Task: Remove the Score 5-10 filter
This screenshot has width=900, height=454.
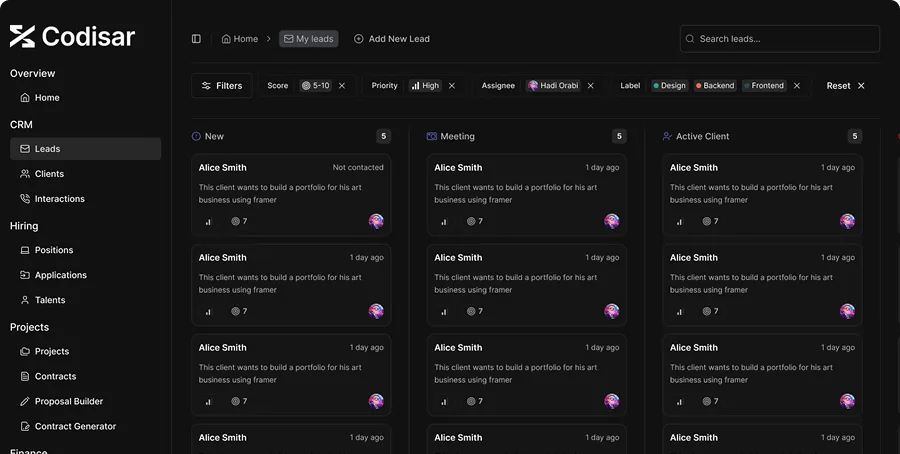Action: point(342,86)
